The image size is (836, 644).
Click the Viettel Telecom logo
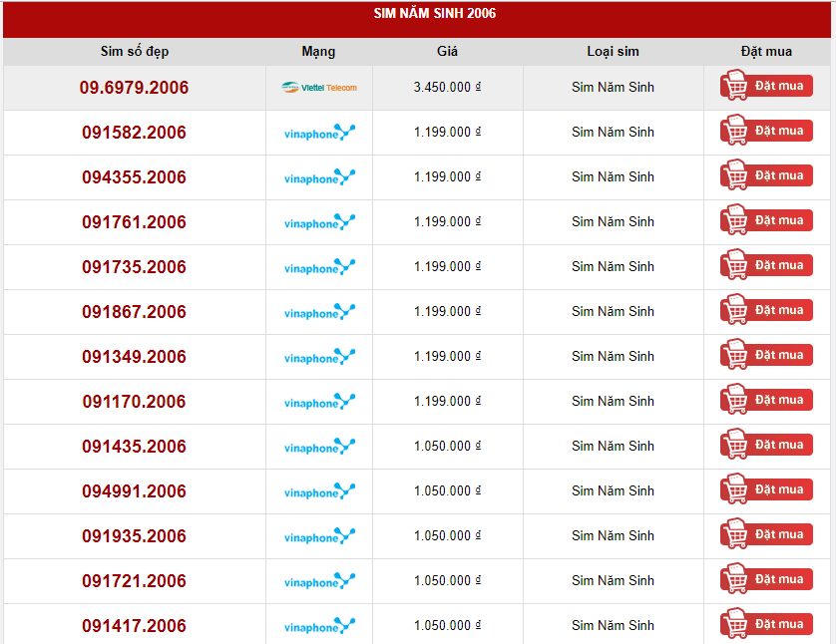[x=319, y=88]
